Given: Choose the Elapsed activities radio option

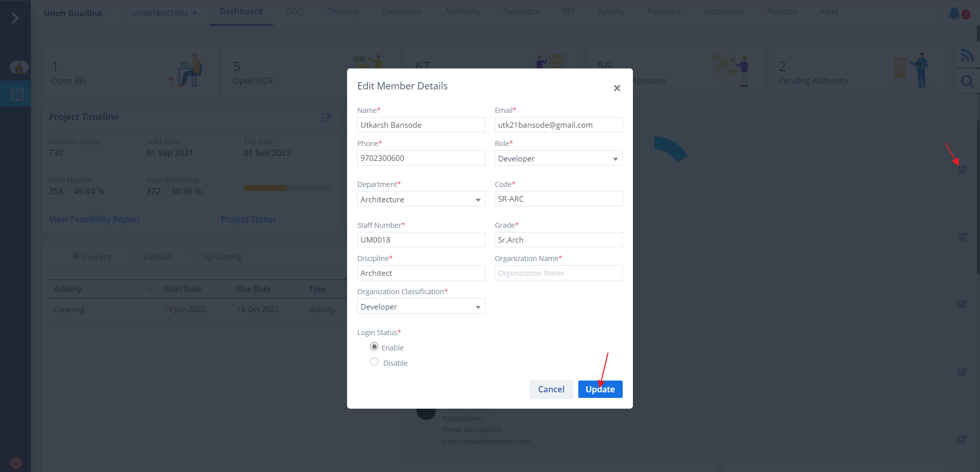Looking at the screenshot, I should coord(135,256).
